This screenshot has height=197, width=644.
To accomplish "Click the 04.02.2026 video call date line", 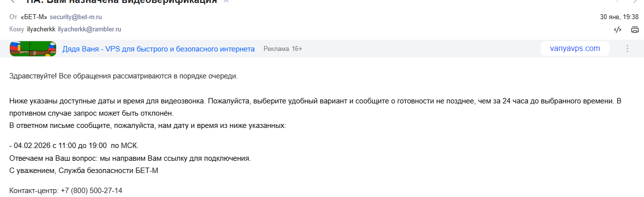I will tap(74, 146).
